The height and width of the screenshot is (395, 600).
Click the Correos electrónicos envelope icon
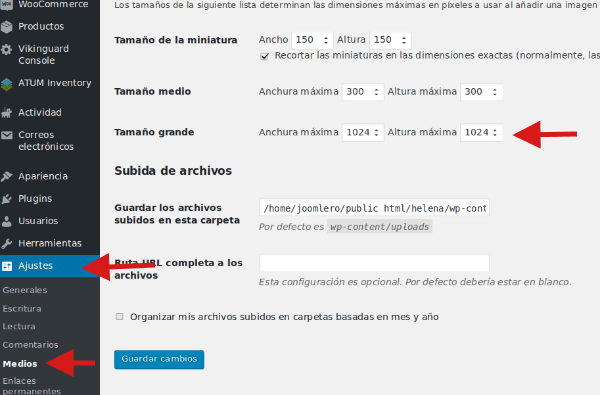pyautogui.click(x=7, y=135)
